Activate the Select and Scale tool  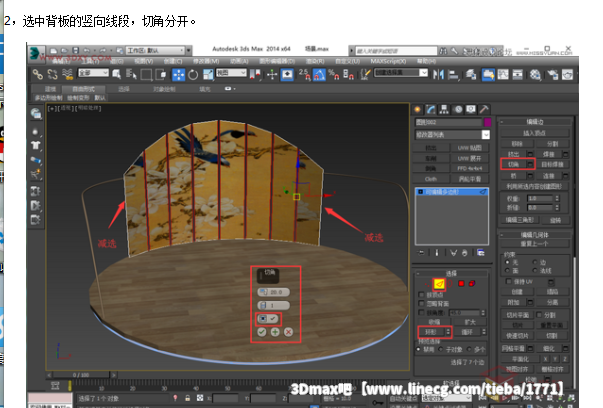click(208, 74)
